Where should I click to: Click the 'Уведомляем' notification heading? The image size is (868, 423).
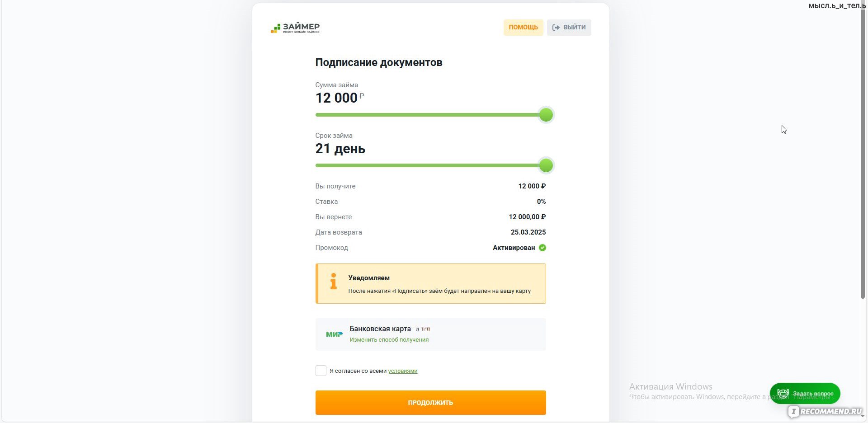click(369, 278)
